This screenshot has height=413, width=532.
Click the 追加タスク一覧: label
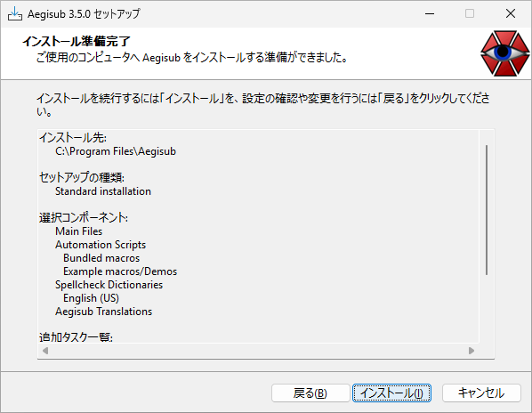coord(76,337)
